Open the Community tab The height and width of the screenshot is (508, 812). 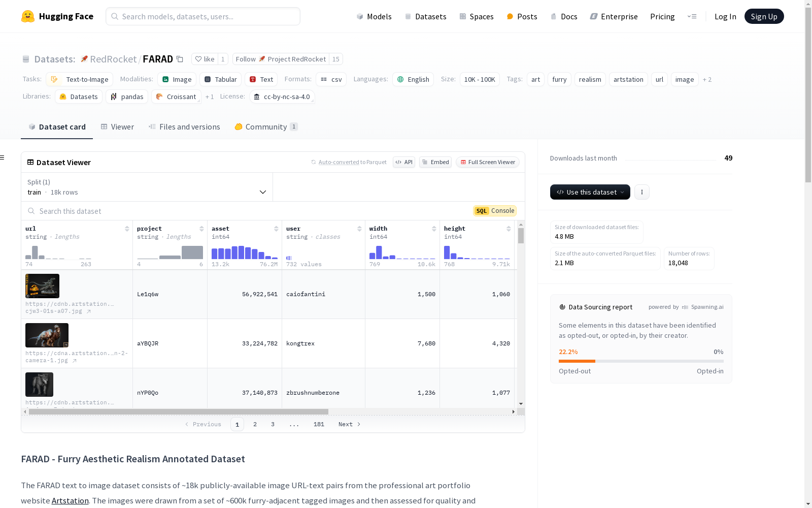pyautogui.click(x=266, y=127)
